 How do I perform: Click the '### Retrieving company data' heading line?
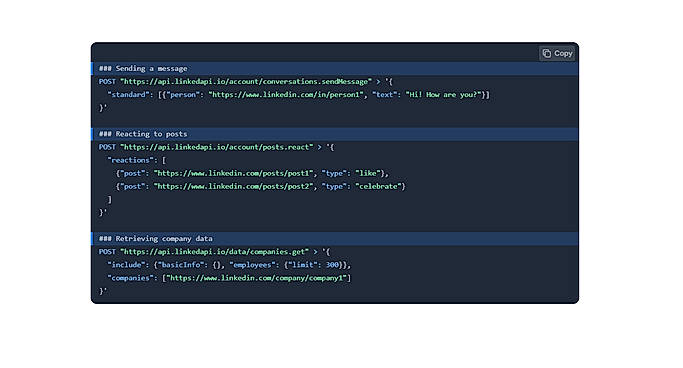tap(335, 239)
